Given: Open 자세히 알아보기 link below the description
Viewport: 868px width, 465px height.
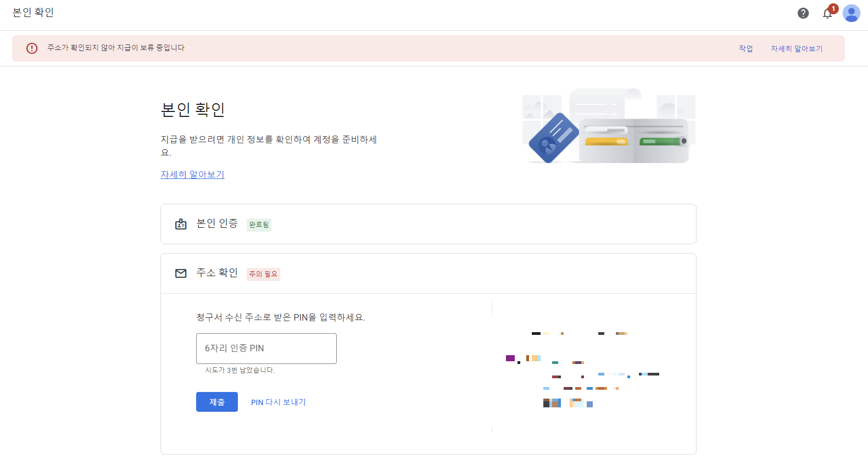Looking at the screenshot, I should [192, 175].
